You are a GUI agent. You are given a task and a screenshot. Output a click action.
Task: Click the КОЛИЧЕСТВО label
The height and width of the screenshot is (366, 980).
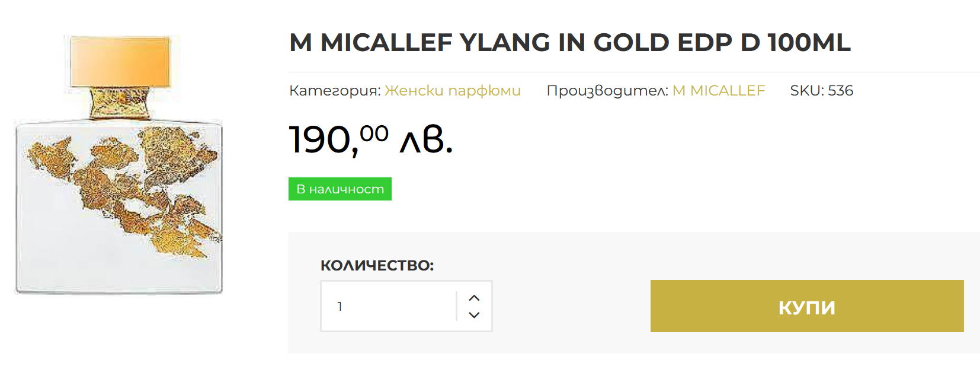tap(377, 265)
